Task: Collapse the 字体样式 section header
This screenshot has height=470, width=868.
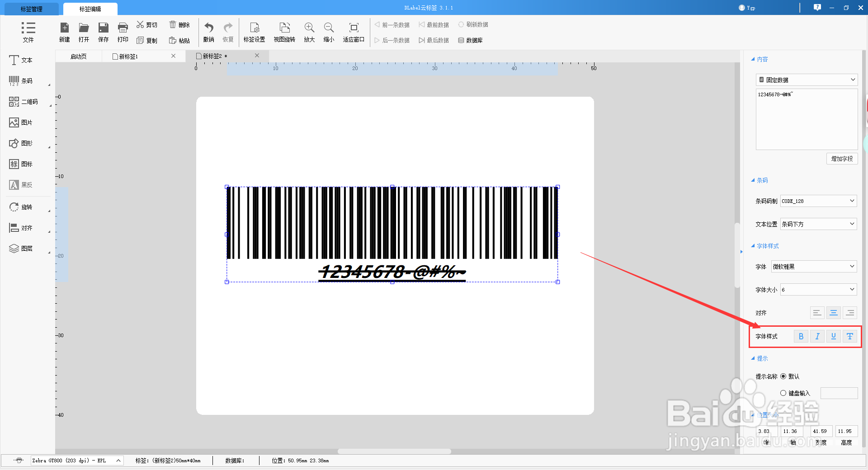Action: pos(765,246)
